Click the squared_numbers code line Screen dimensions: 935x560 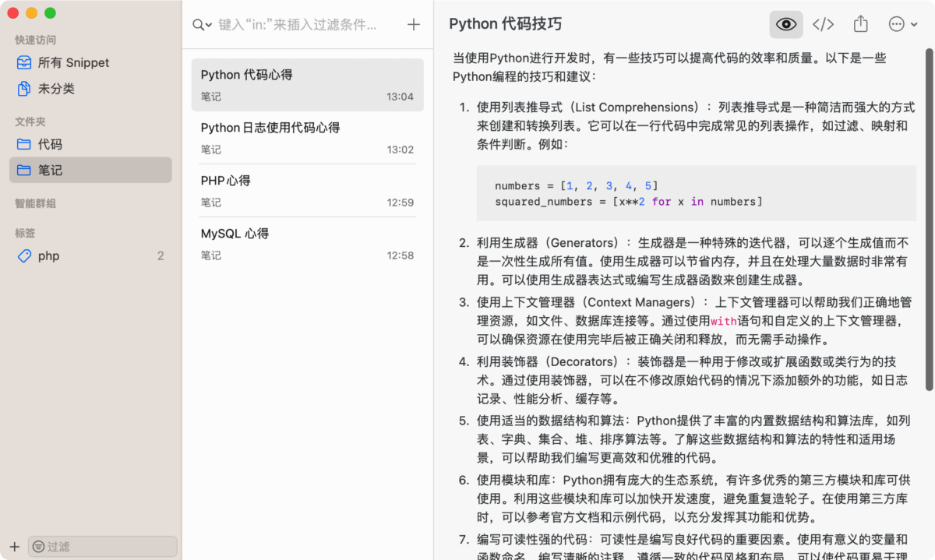pos(628,202)
